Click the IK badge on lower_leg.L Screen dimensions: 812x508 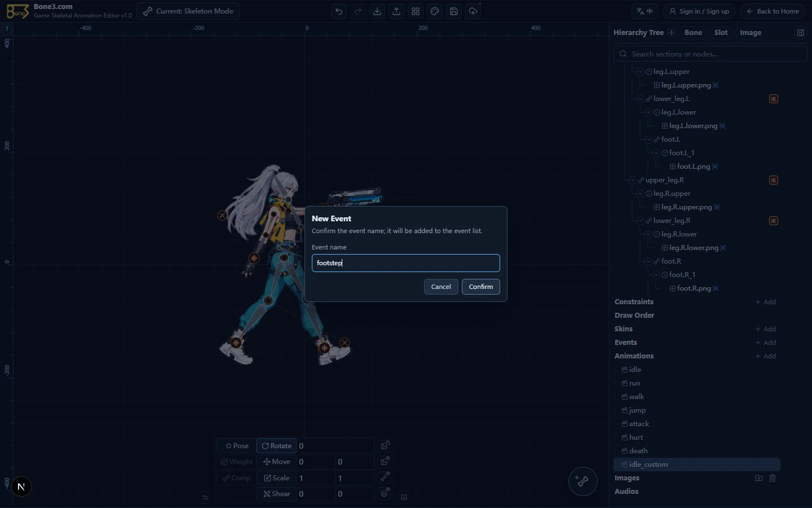point(774,99)
